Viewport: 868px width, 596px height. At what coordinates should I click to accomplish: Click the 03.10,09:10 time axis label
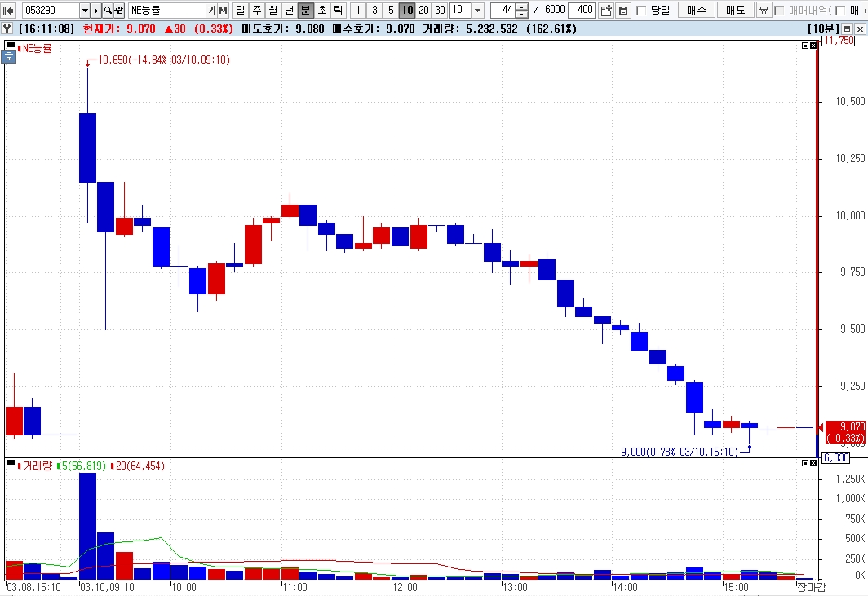coord(107,587)
